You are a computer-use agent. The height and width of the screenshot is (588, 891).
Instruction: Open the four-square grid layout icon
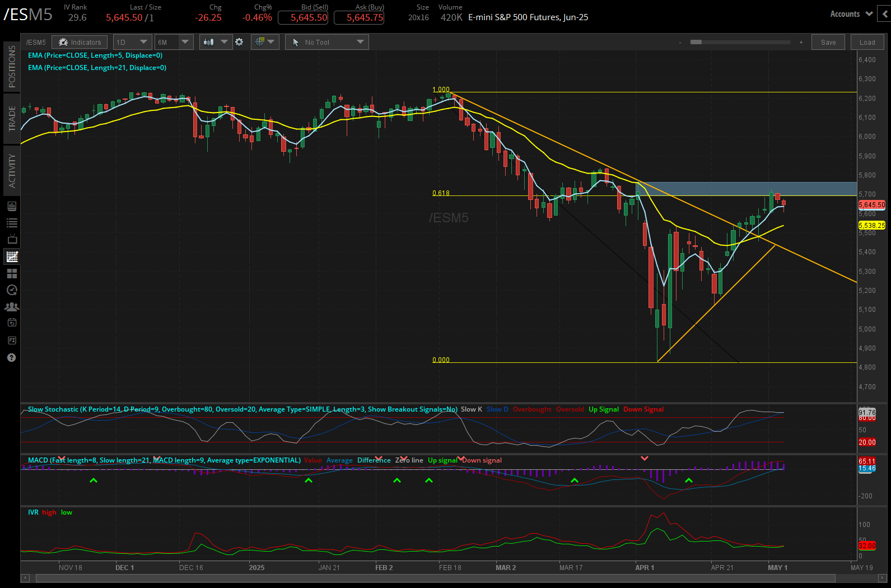[12, 273]
